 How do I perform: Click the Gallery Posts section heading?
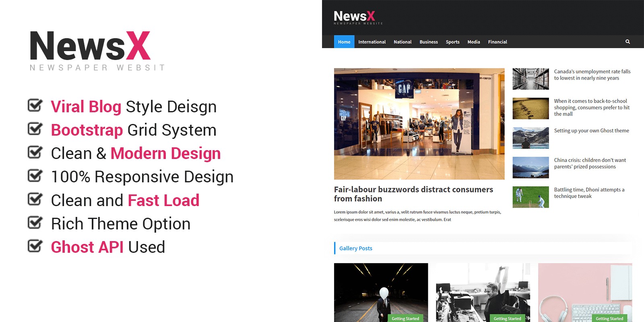click(x=356, y=248)
